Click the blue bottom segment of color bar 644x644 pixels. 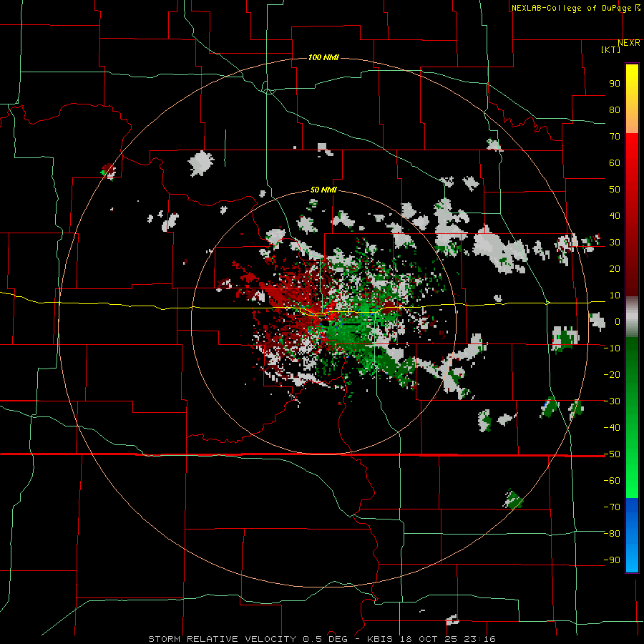pos(632,535)
